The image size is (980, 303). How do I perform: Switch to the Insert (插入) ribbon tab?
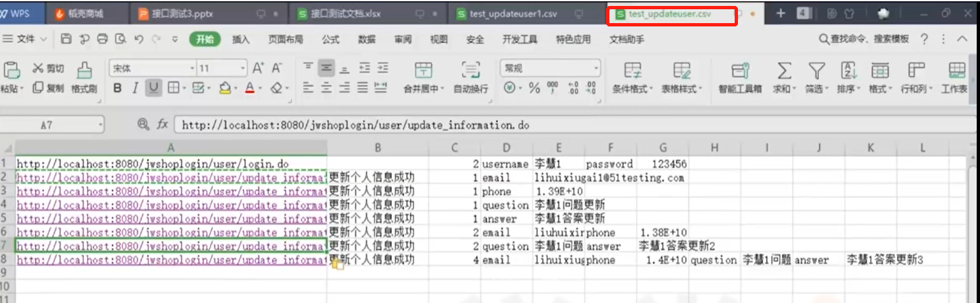click(241, 40)
